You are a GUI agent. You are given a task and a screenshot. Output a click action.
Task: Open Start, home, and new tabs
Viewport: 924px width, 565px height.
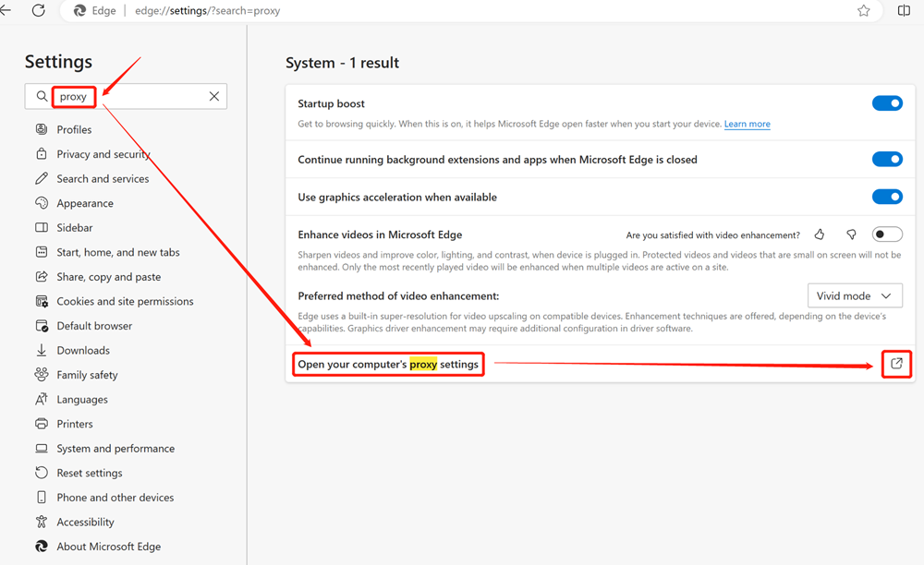pyautogui.click(x=118, y=252)
